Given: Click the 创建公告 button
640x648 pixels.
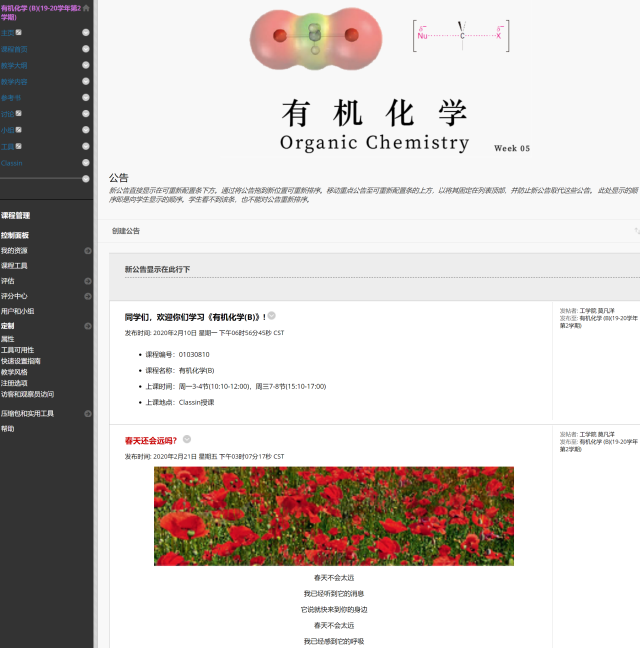Looking at the screenshot, I should (126, 231).
